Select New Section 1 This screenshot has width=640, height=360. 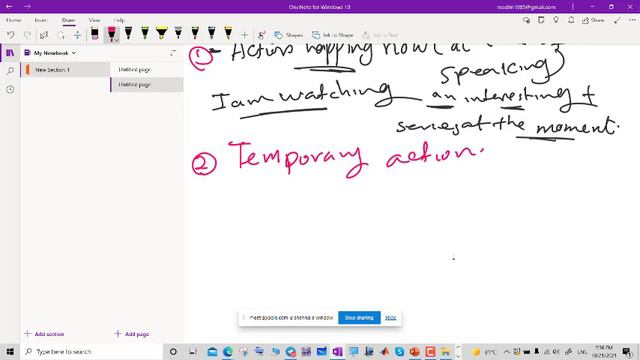(x=65, y=70)
